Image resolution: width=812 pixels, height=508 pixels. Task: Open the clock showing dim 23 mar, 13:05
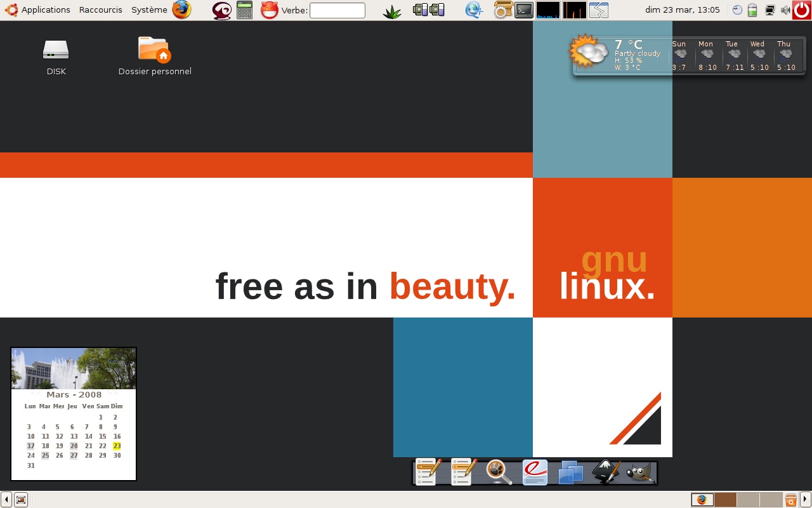pyautogui.click(x=683, y=10)
